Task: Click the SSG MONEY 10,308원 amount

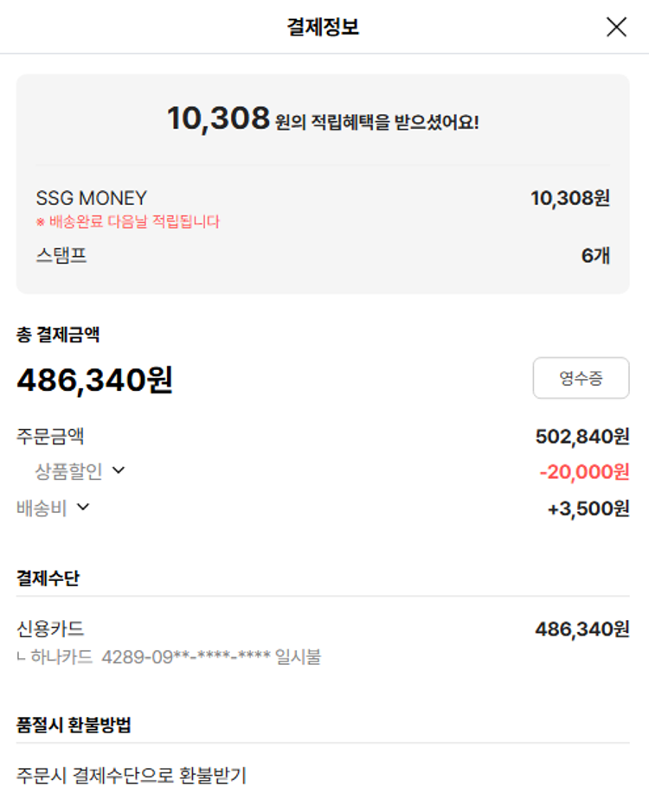Action: [x=569, y=198]
